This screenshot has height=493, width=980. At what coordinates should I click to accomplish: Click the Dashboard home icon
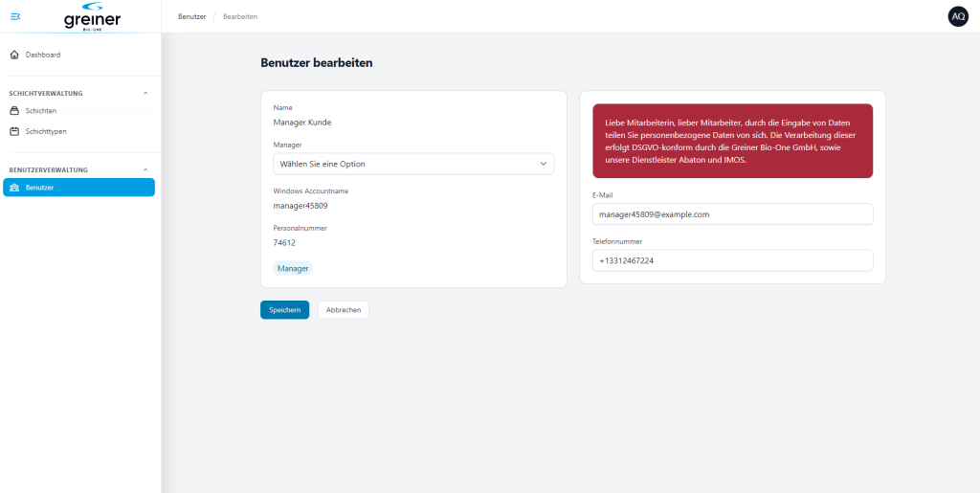[x=14, y=55]
